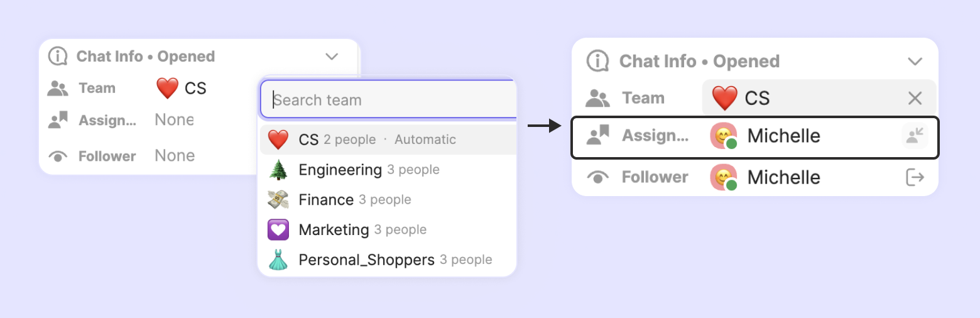Remove CS team with the X button
The height and width of the screenshot is (318, 980).
[915, 98]
